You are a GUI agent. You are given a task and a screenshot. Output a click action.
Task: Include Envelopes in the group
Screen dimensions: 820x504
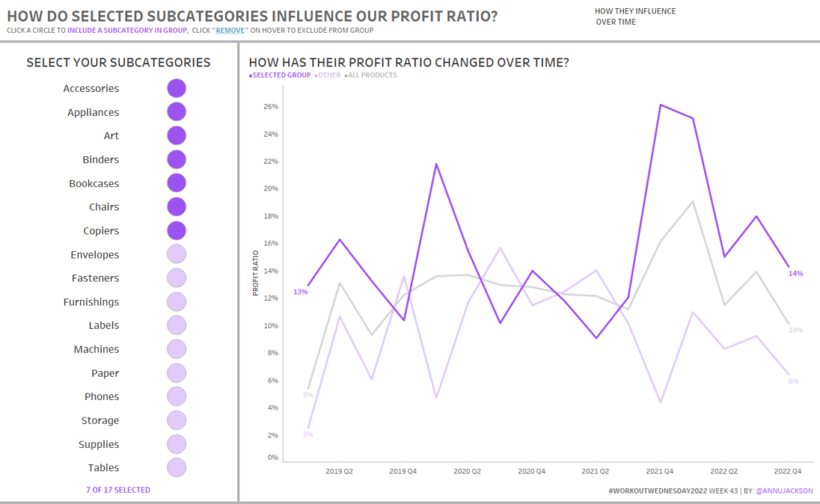pos(176,254)
